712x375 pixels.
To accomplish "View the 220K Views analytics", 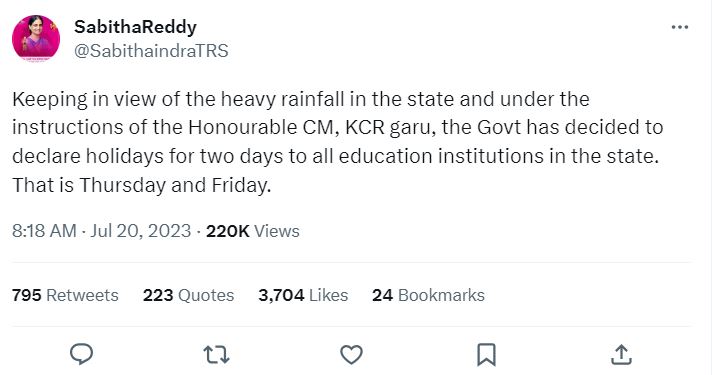I will pyautogui.click(x=253, y=231).
